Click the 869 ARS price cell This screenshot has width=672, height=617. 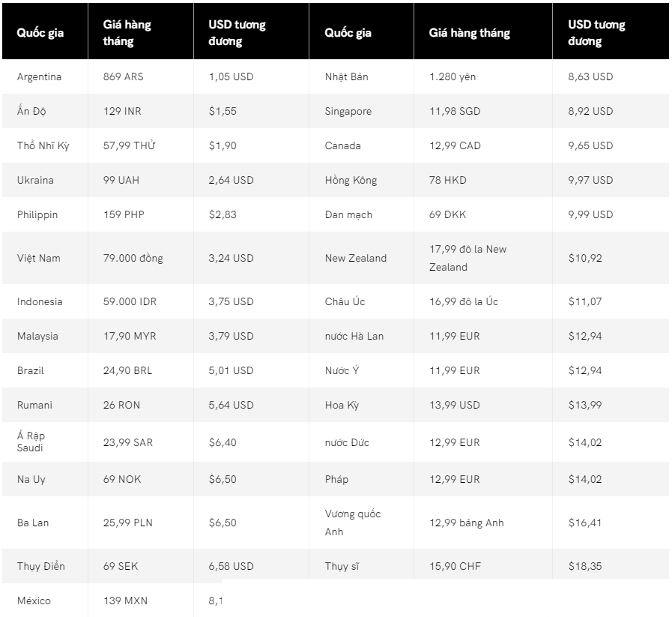(x=123, y=76)
